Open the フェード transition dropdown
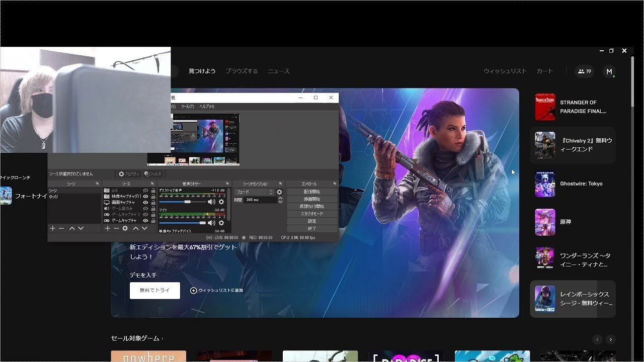The image size is (644, 362). click(254, 192)
